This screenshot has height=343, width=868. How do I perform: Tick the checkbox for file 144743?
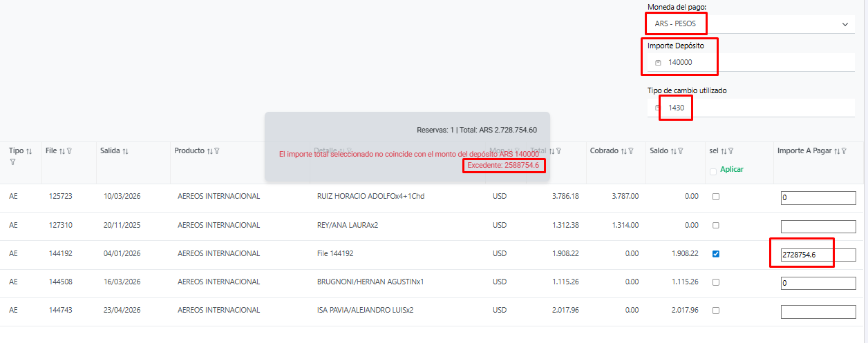pos(715,311)
